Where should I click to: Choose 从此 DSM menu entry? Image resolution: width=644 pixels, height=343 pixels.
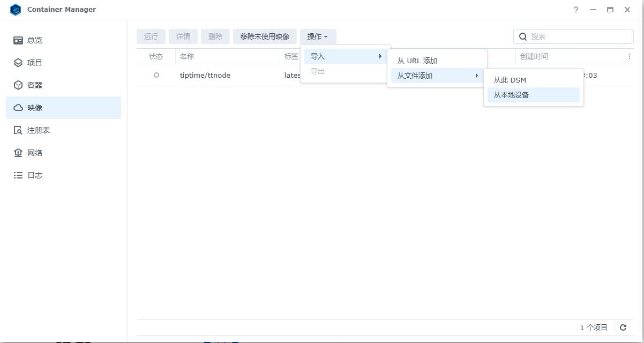pos(510,80)
